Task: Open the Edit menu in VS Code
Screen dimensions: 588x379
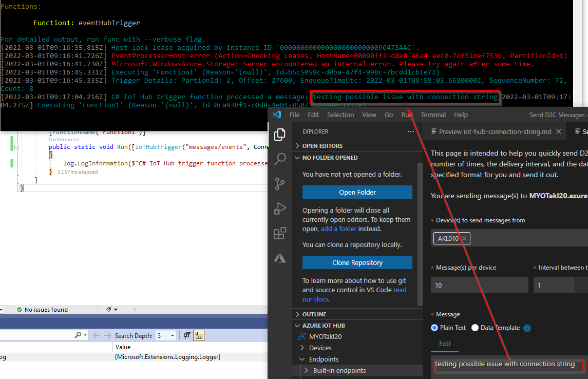Action: (x=313, y=115)
